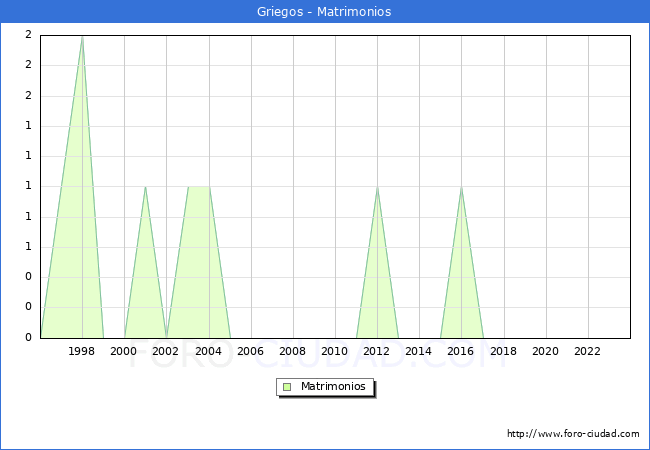This screenshot has width=650, height=450.
Task: Click the peak data point at 2001
Action: coord(146,187)
